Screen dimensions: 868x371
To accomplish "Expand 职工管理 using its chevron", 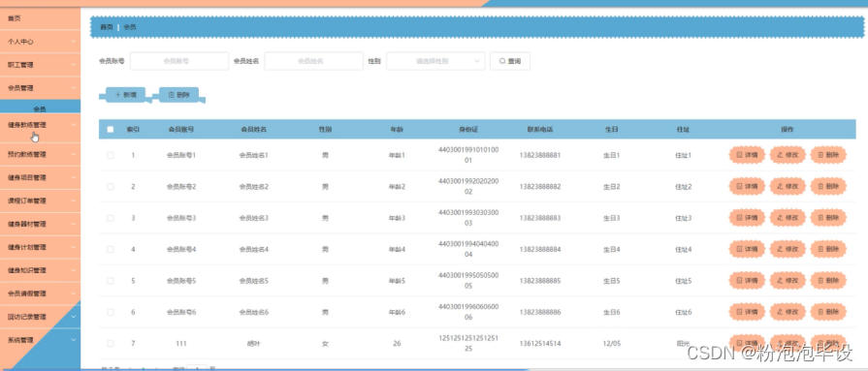I will click(73, 65).
